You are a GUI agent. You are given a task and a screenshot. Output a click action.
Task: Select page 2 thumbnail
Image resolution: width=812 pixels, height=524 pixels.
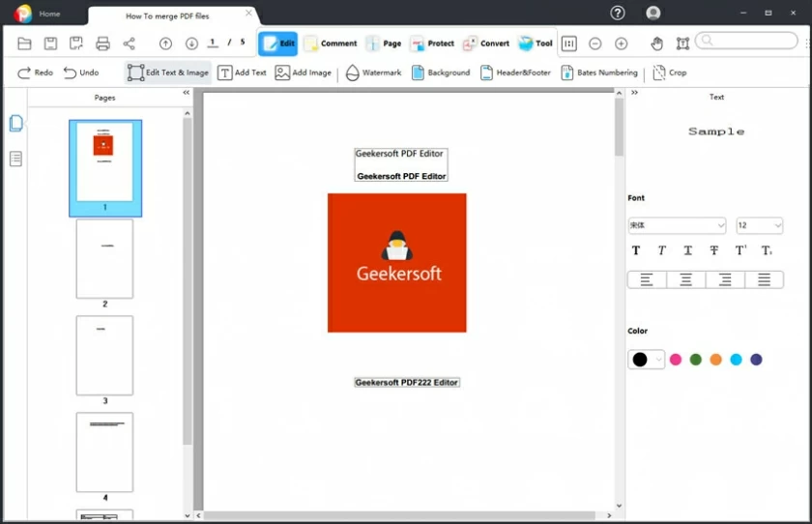click(x=104, y=258)
